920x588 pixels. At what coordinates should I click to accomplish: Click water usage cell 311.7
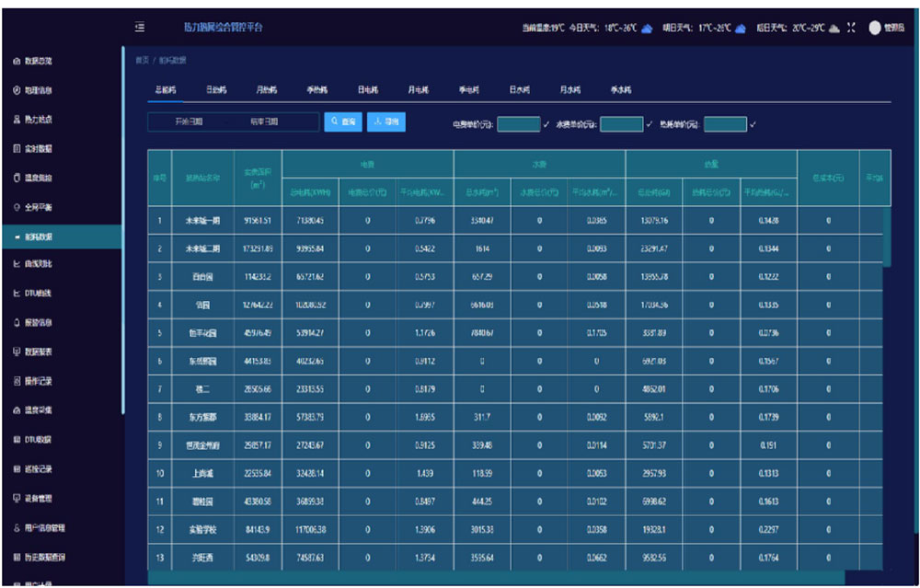pos(482,417)
